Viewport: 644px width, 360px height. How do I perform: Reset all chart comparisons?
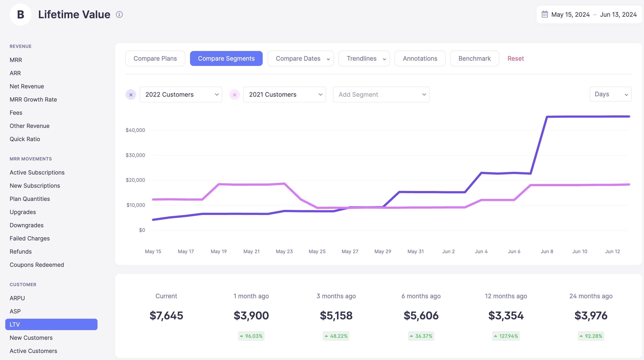coord(516,58)
